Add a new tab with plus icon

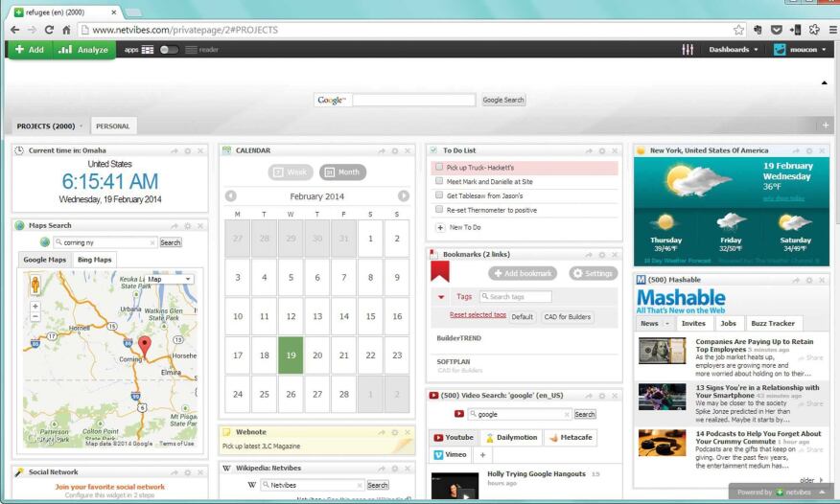[826, 126]
